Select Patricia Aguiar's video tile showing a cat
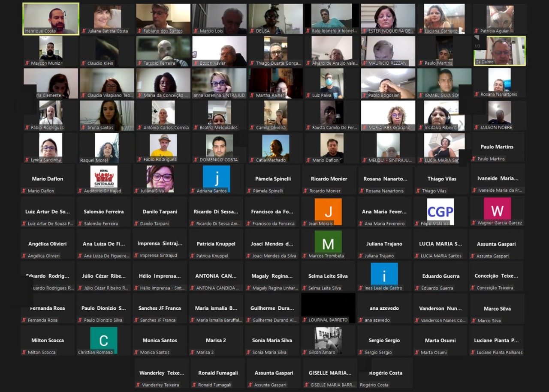Viewport: 549px width, 392px height. pos(500,18)
